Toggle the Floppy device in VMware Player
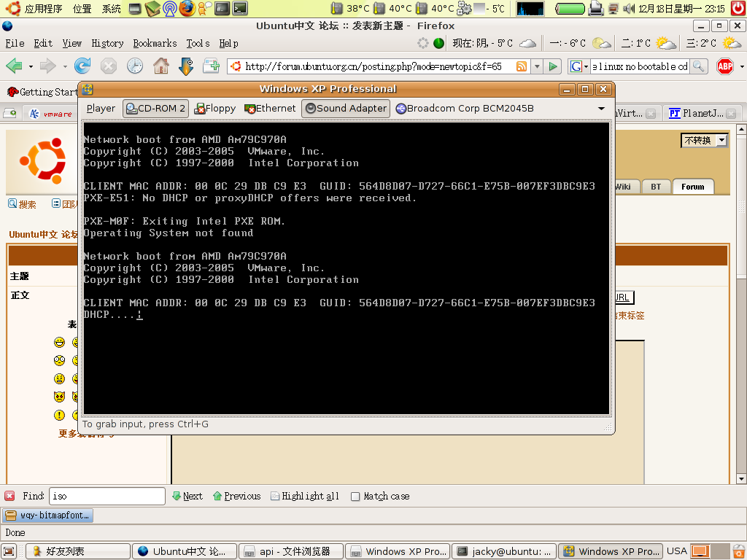 pos(215,109)
